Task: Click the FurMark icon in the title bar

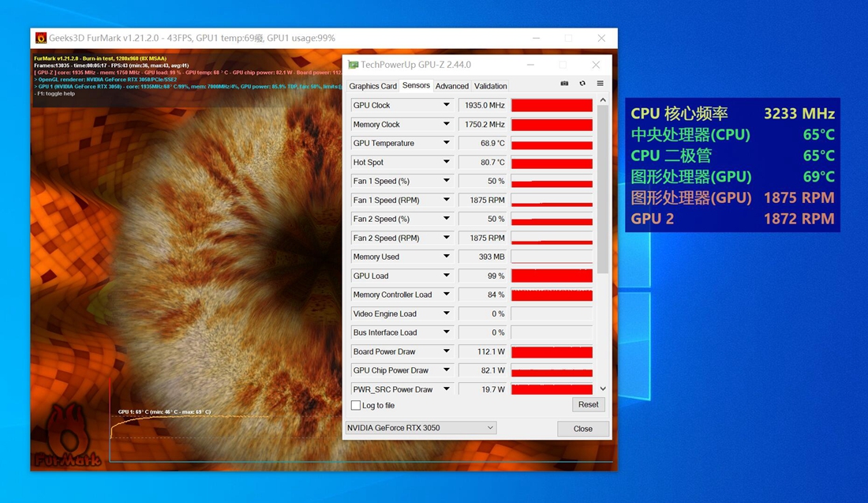Action: point(41,37)
